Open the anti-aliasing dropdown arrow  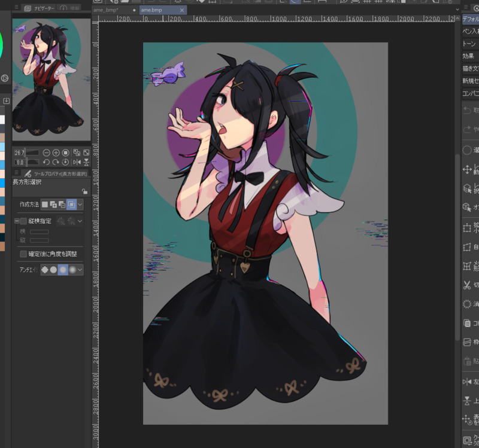80,270
